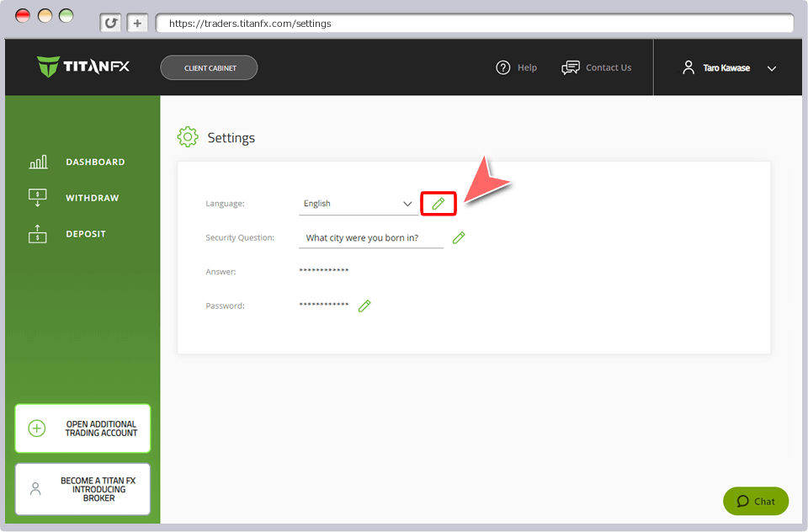Image resolution: width=808 pixels, height=532 pixels.
Task: Open the Chat widget
Action: pyautogui.click(x=755, y=501)
